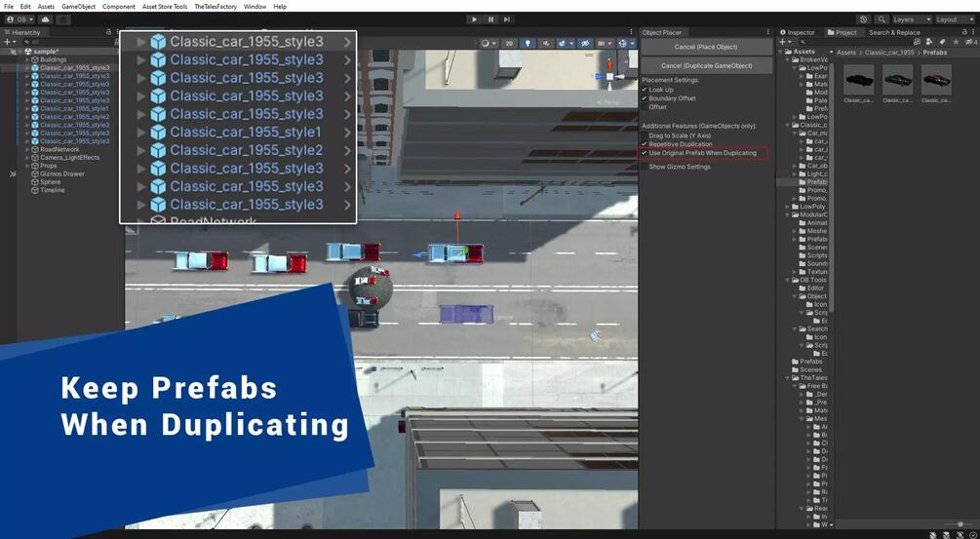Select the red car prefab thumbnail
980x539 pixels.
point(936,80)
